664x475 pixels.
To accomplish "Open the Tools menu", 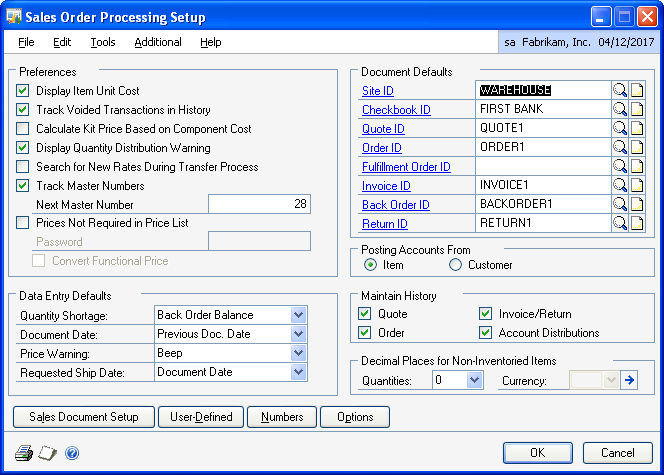I will [103, 42].
